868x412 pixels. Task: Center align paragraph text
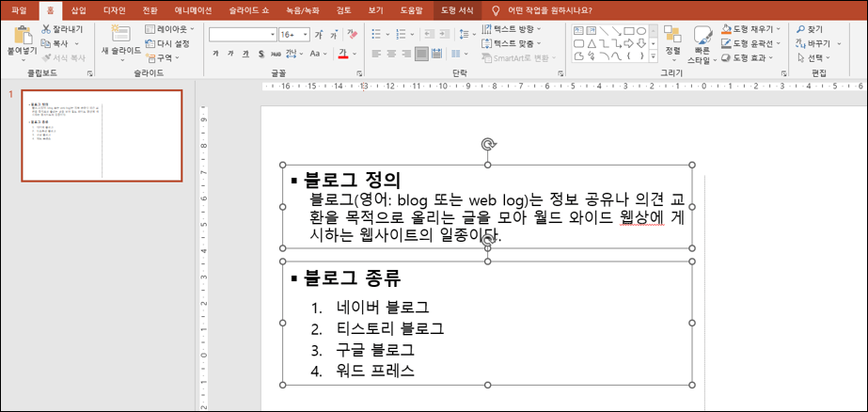click(x=391, y=54)
